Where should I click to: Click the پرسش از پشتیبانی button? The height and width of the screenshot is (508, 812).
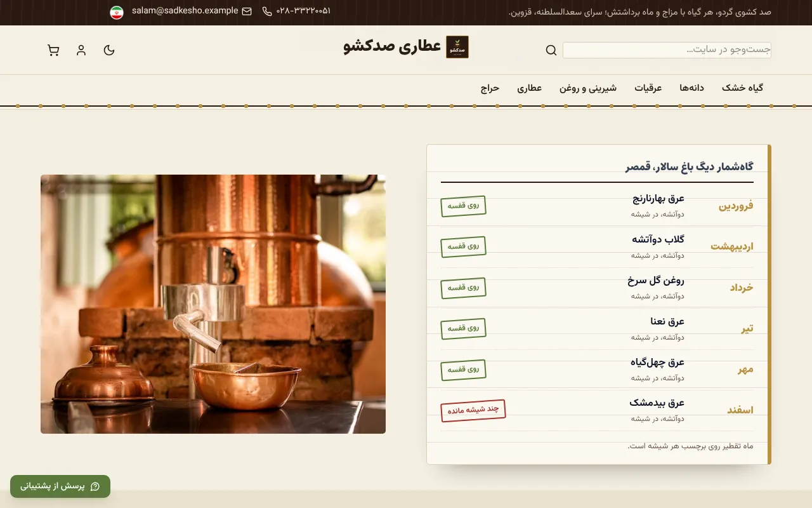click(x=60, y=486)
